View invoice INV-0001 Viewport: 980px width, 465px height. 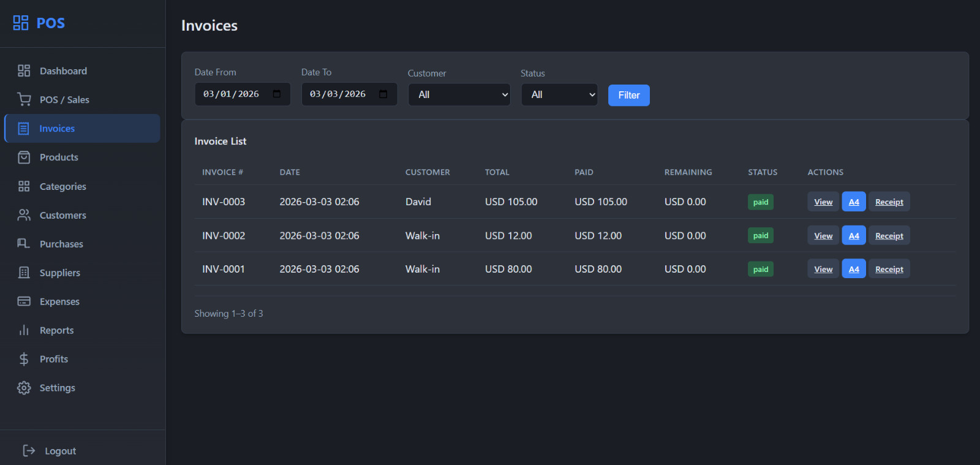[x=823, y=269]
